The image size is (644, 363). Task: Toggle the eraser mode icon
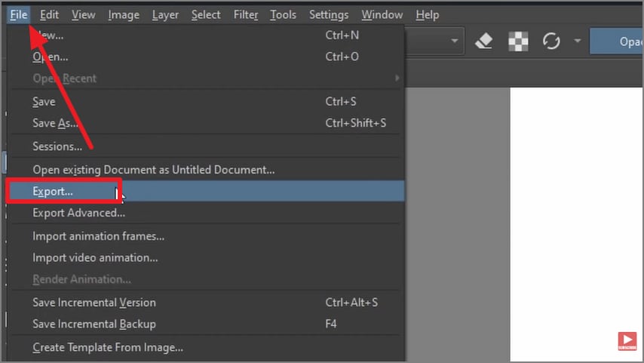pyautogui.click(x=484, y=41)
